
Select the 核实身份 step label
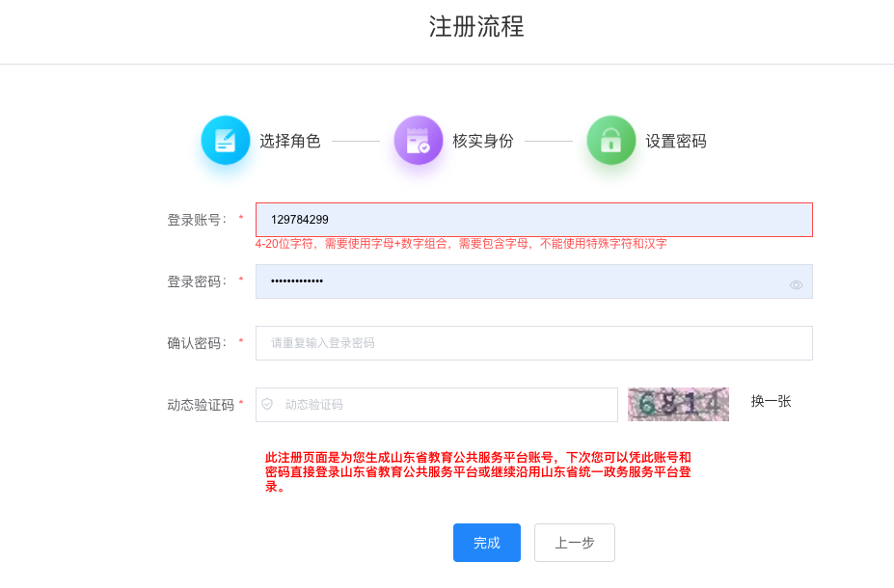(x=483, y=141)
